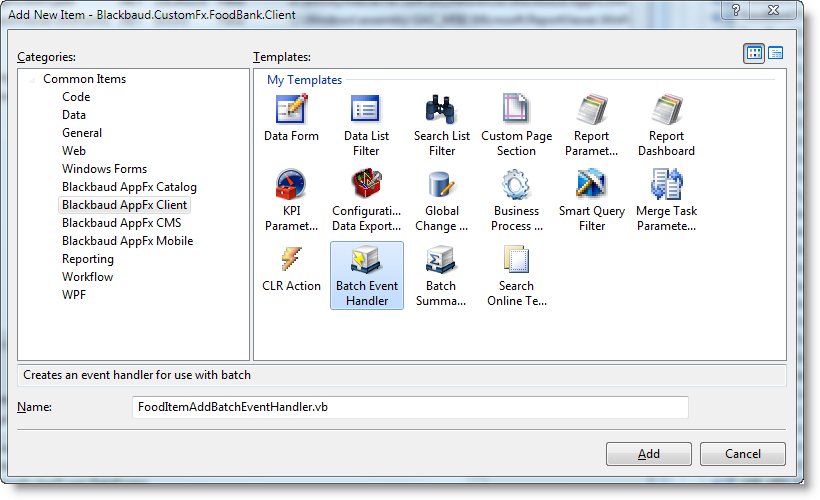Open the Blackbaud AppFx CMS category
The image size is (820, 500).
pyautogui.click(x=121, y=223)
